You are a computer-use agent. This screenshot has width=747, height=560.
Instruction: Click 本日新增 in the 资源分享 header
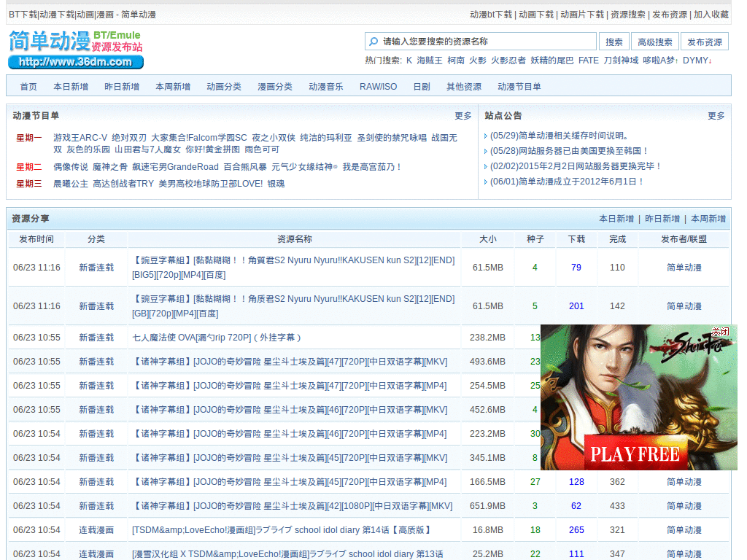(x=616, y=219)
